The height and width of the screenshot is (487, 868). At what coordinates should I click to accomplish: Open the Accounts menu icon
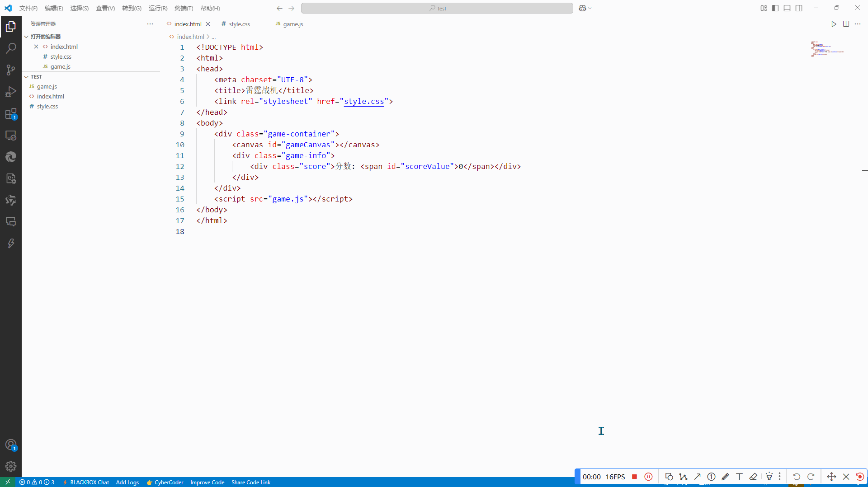click(11, 445)
